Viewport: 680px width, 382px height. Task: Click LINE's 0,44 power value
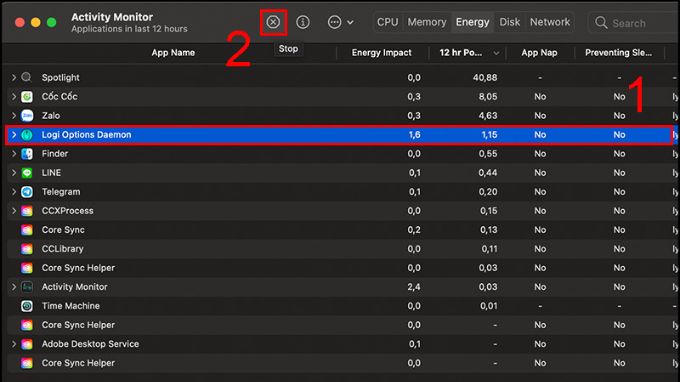point(488,173)
